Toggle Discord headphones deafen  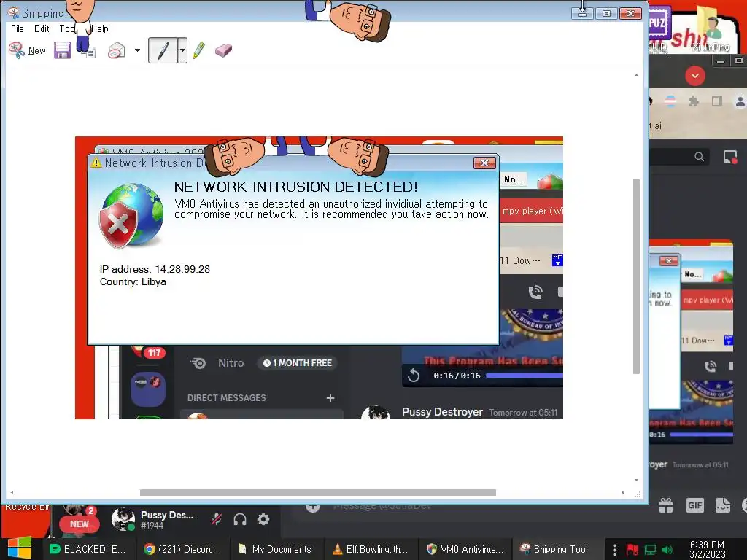point(239,519)
